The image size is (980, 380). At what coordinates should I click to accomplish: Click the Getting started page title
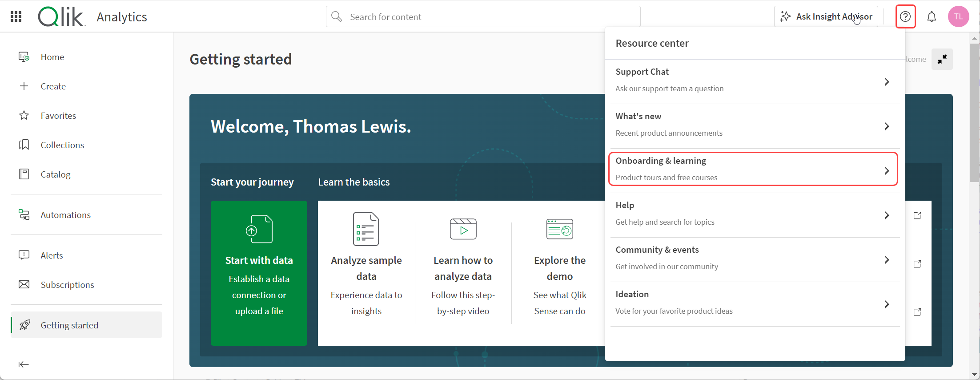241,59
